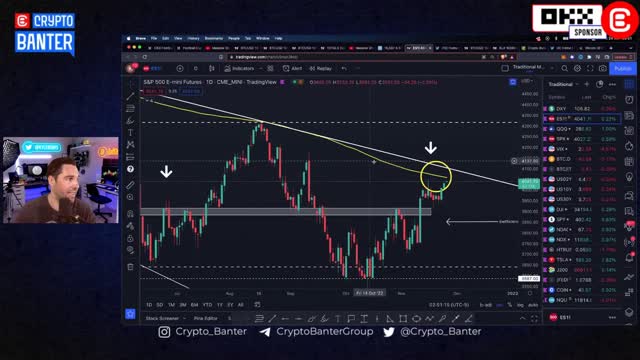Screen dimensions: 640x360
Task: Select VIX row in watchlist
Action: pos(582,149)
